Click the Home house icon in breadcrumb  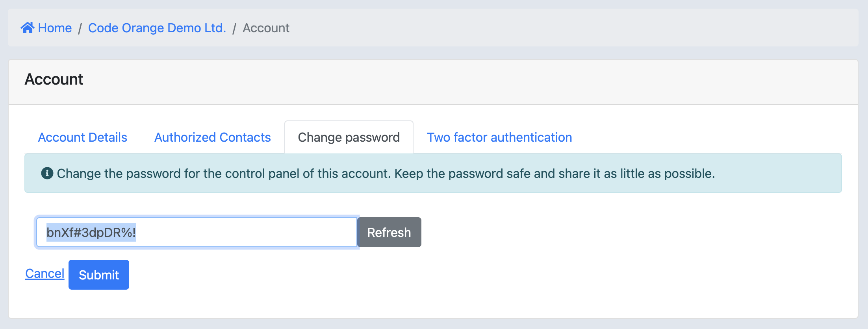(28, 28)
